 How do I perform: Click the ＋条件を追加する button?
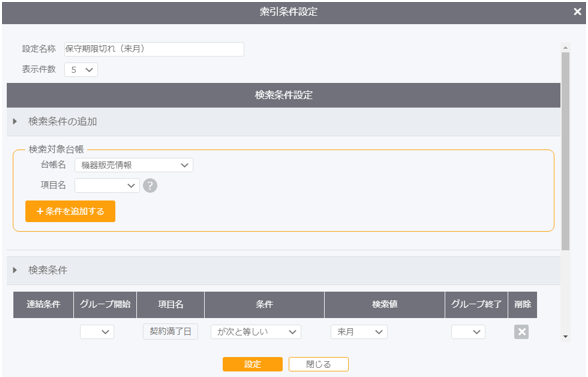[70, 211]
